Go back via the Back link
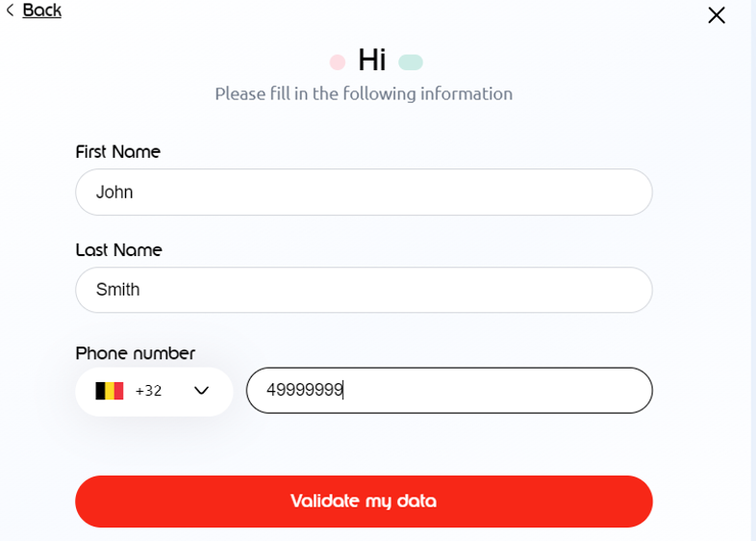Image resolution: width=756 pixels, height=541 pixels. point(41,11)
